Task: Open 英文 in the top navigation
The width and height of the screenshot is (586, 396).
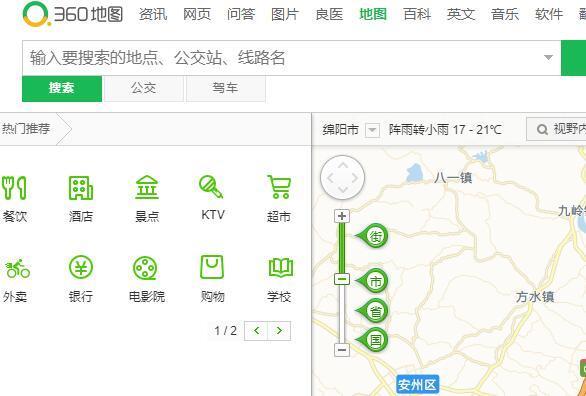Action: (x=461, y=15)
